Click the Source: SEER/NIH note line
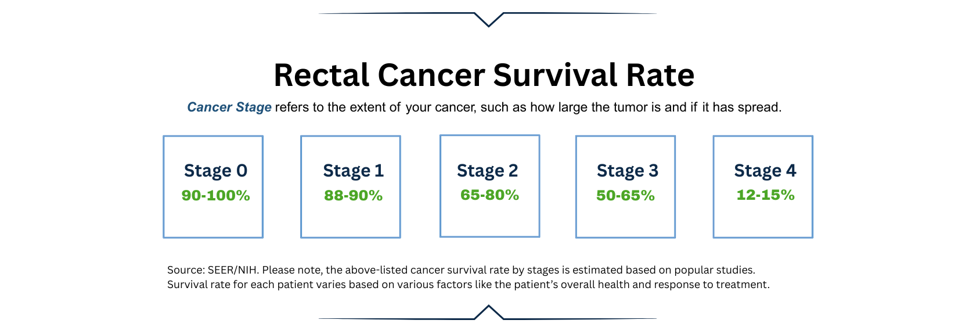The width and height of the screenshot is (980, 327). [461, 270]
